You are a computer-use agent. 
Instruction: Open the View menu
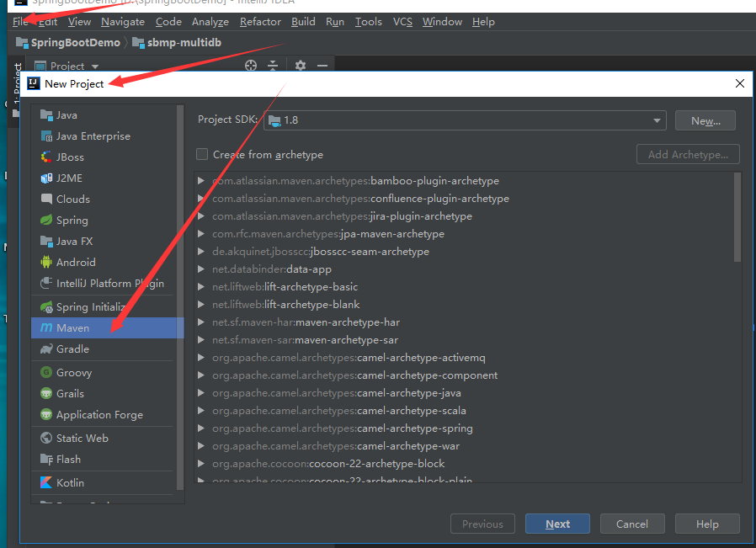79,22
